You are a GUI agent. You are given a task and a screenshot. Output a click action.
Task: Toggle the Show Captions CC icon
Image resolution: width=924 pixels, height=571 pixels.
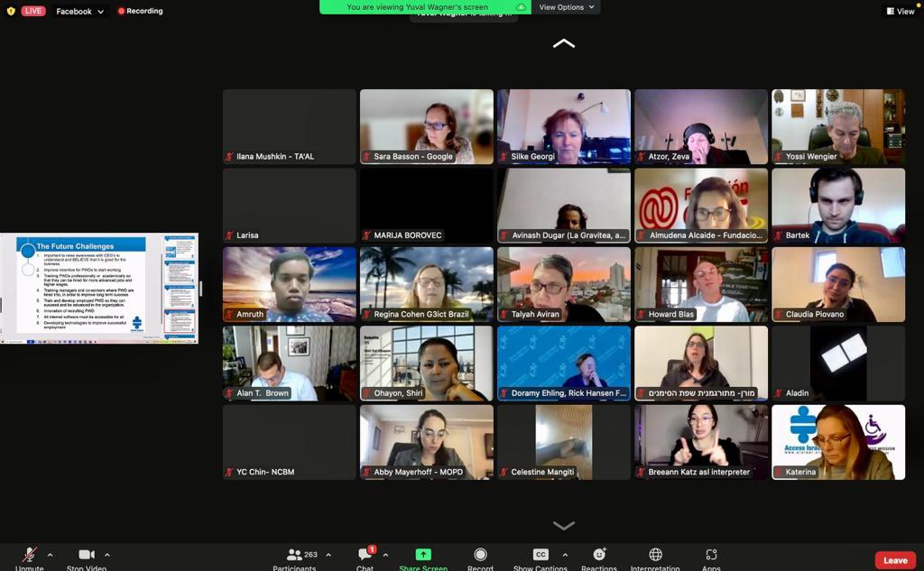(x=541, y=555)
